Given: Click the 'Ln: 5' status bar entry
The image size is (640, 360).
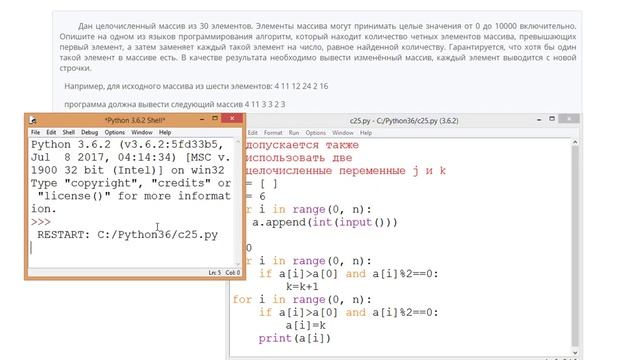Looking at the screenshot, I should 215,272.
